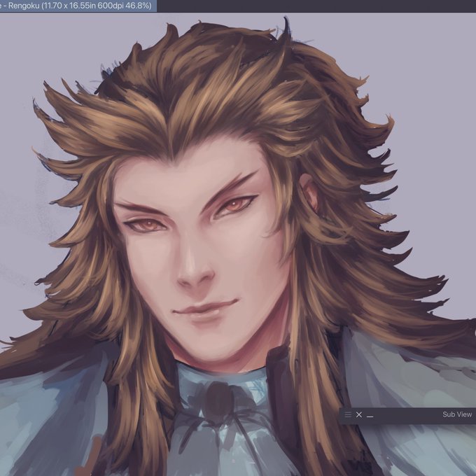Select the Rengoku canvas document tab
Image resolution: width=476 pixels, height=476 pixels.
78,6
